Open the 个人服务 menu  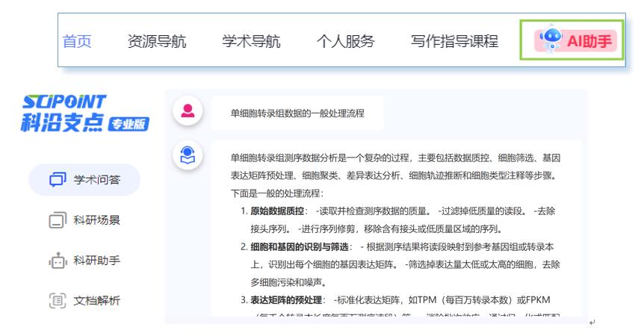pyautogui.click(x=345, y=41)
